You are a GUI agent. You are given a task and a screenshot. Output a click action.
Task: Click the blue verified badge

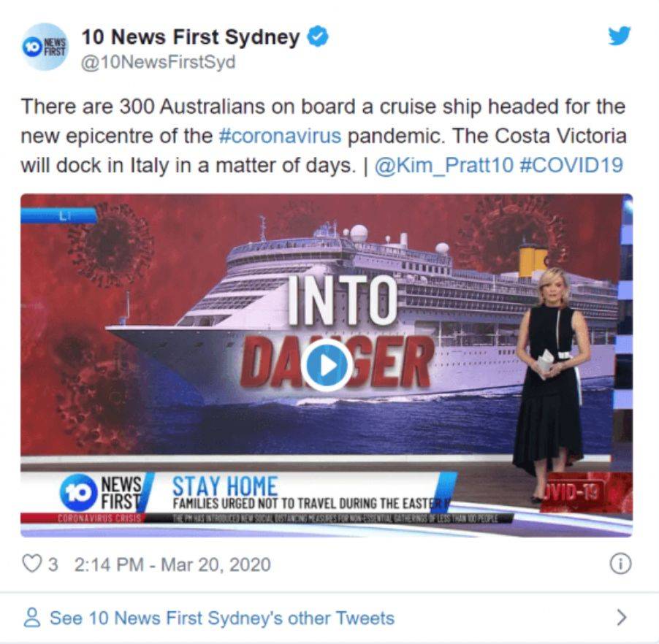(x=318, y=37)
